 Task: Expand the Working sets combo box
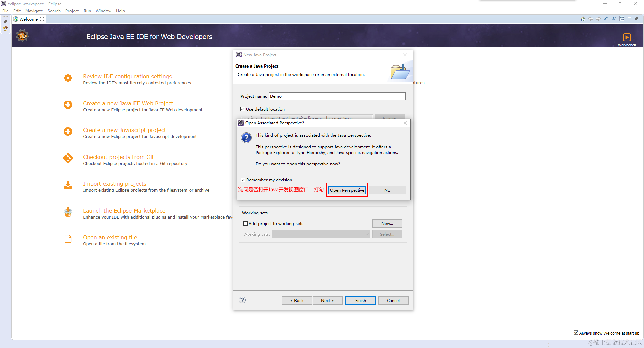tap(321, 234)
